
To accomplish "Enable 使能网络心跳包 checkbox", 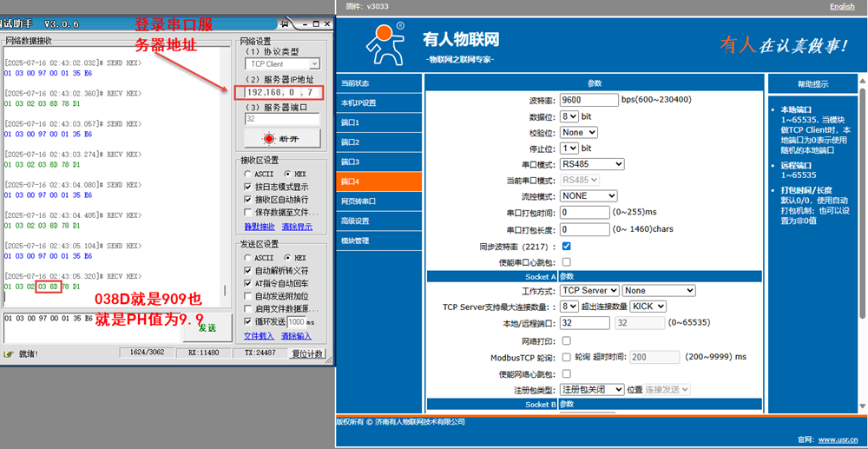I will pyautogui.click(x=566, y=373).
